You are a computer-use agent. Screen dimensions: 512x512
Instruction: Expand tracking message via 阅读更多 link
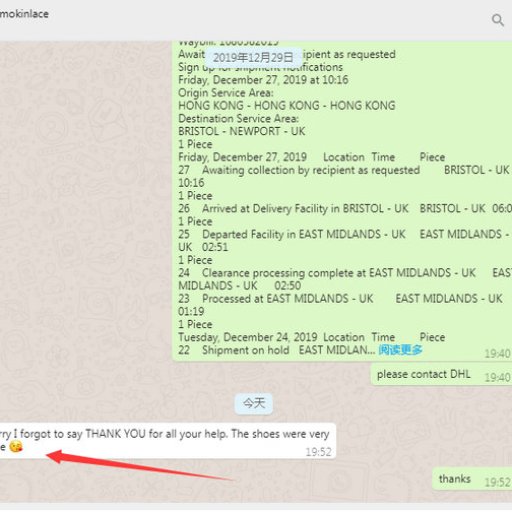pyautogui.click(x=400, y=350)
